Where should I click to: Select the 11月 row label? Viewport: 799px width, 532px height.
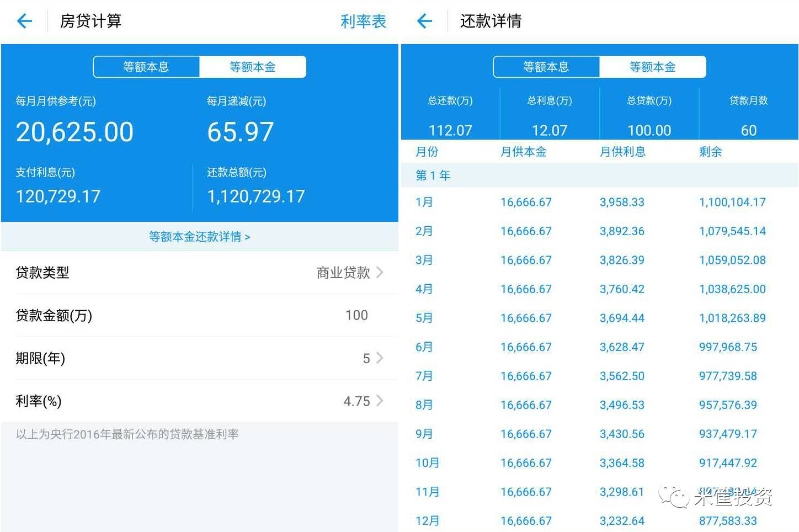428,492
